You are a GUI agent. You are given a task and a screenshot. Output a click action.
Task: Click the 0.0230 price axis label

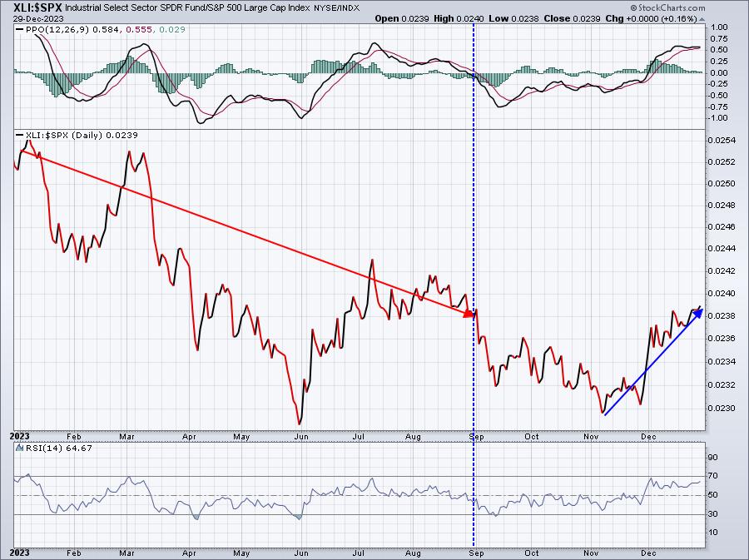(722, 409)
